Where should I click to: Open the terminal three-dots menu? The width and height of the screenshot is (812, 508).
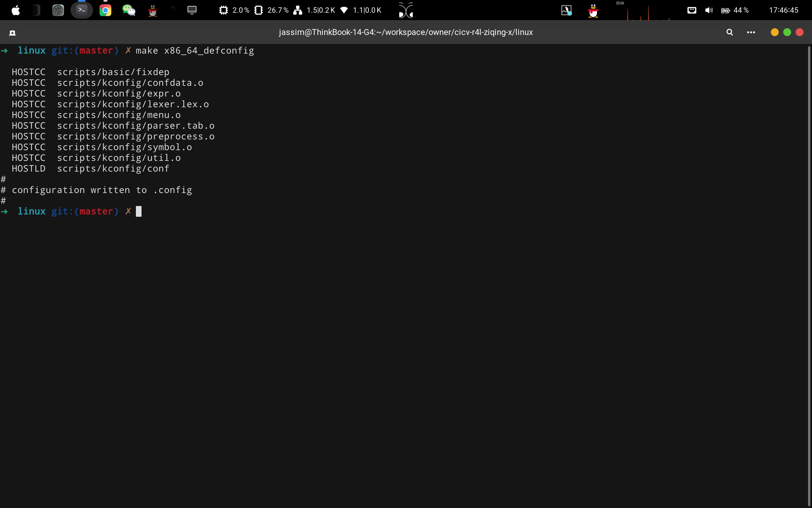pyautogui.click(x=751, y=32)
